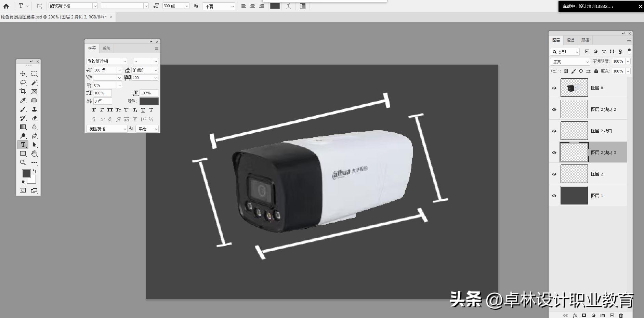
Task: Hide the 图层 0 layer
Action: tap(554, 88)
